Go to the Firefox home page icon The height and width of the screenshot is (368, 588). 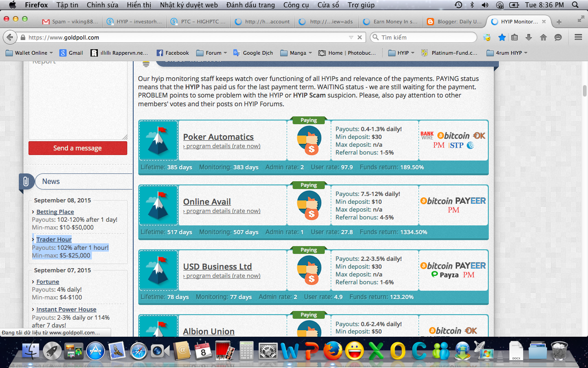pyautogui.click(x=543, y=37)
